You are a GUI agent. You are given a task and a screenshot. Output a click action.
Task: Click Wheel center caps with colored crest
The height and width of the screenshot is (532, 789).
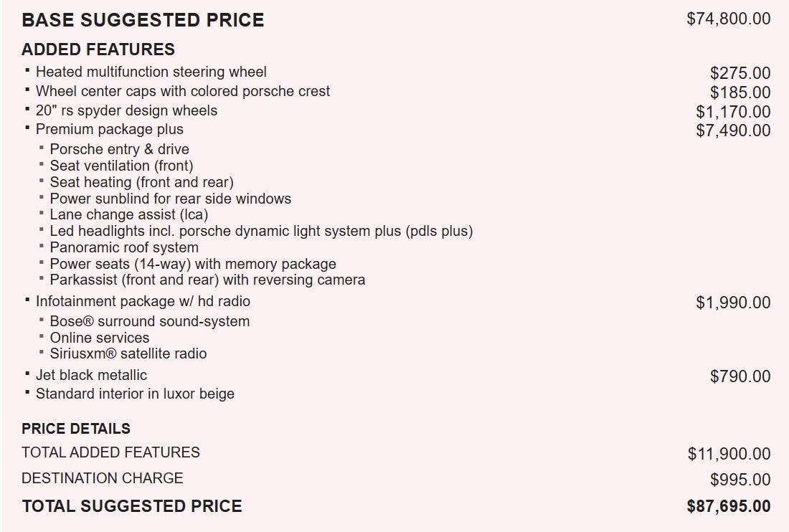point(183,92)
